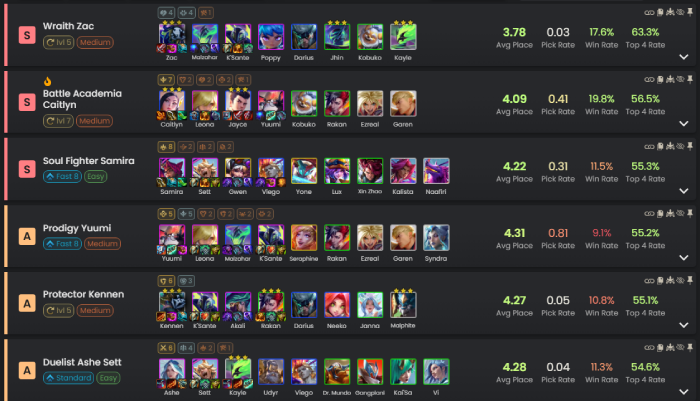Copy link icon for Wraith Zac comp
700x401 pixels.
pyautogui.click(x=649, y=13)
